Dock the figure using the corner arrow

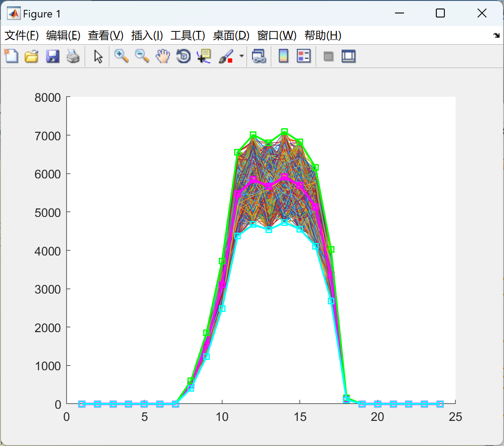pos(497,35)
